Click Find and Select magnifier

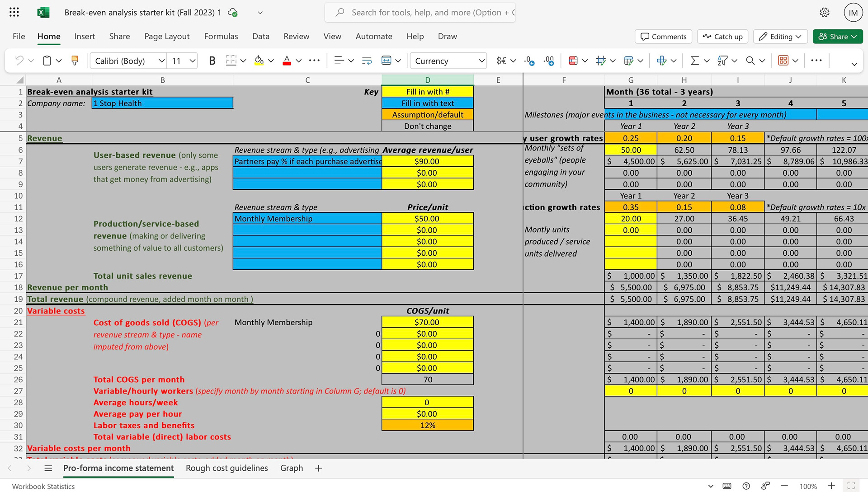coord(750,61)
